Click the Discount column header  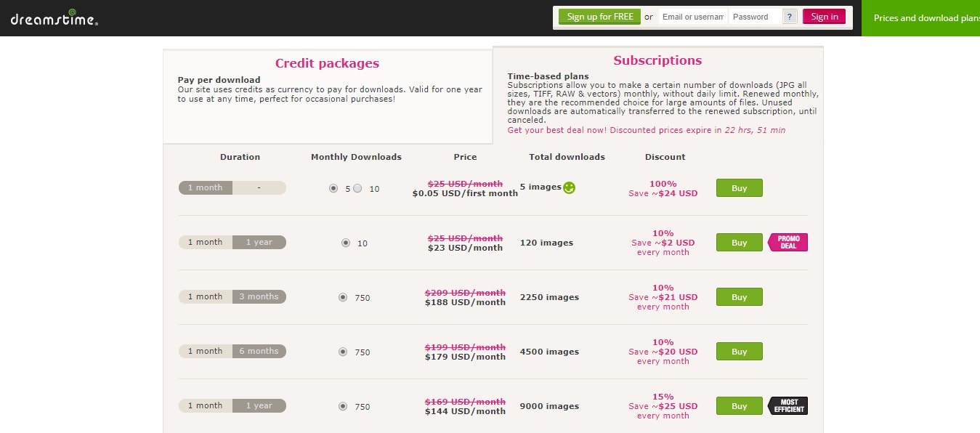pos(665,157)
